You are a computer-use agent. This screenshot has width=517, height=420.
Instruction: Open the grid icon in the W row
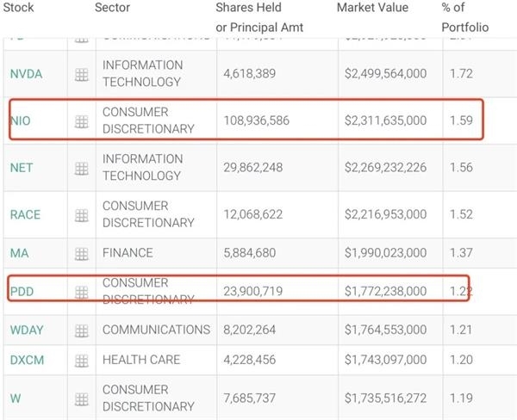point(82,398)
